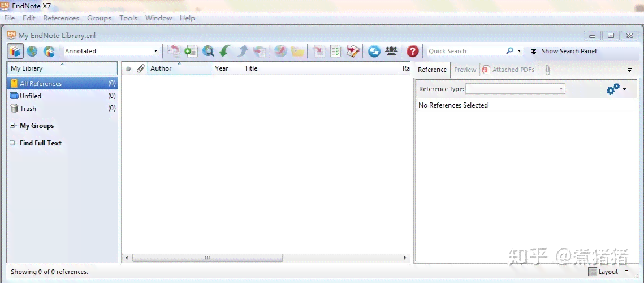Click the Insert Citation toolbar icon

[318, 51]
